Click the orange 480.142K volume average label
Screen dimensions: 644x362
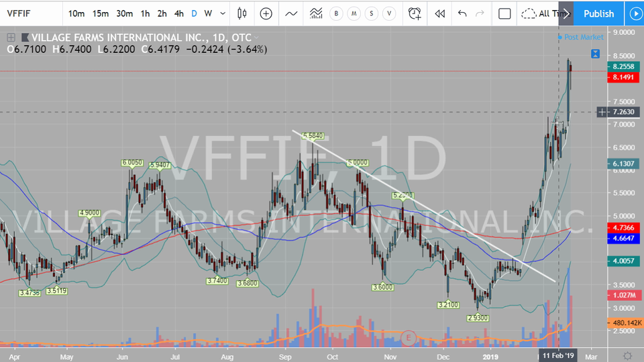tap(625, 323)
